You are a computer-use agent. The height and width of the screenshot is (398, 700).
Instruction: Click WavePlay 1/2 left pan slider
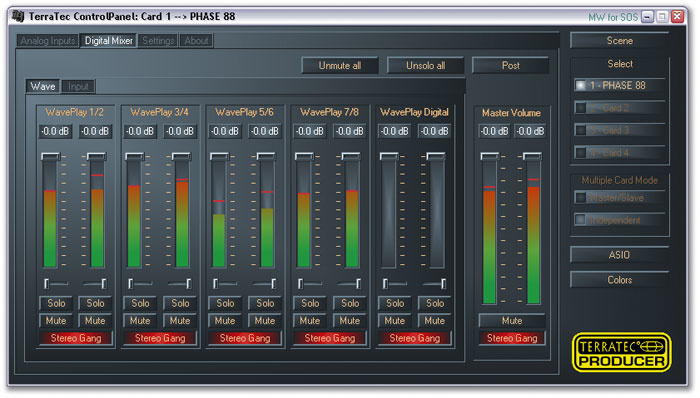56,283
